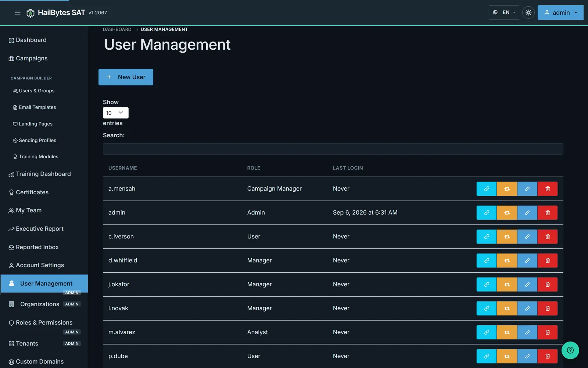Click orange swap icon for a.mensah

(x=507, y=189)
